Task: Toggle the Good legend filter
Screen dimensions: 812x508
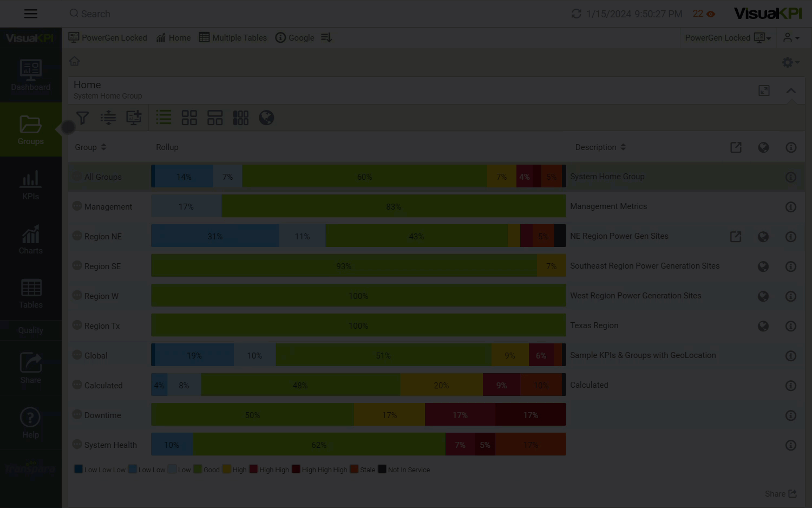Action: 207,470
